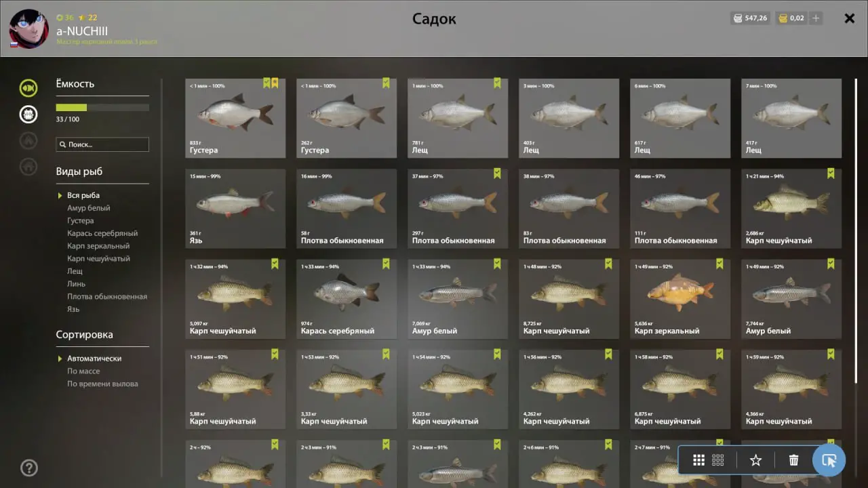Filter species by Плотва обыкновенная

click(x=107, y=296)
